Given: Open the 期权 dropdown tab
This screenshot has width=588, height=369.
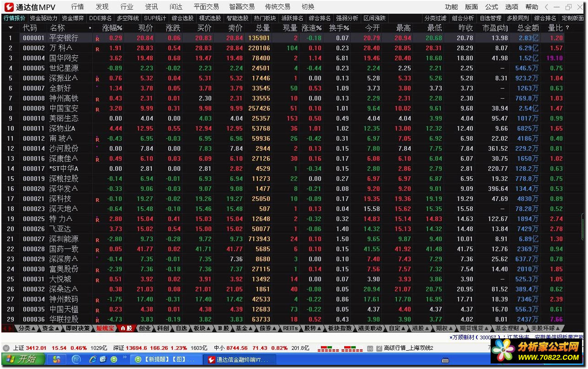Looking at the screenshot, I should [x=445, y=328].
